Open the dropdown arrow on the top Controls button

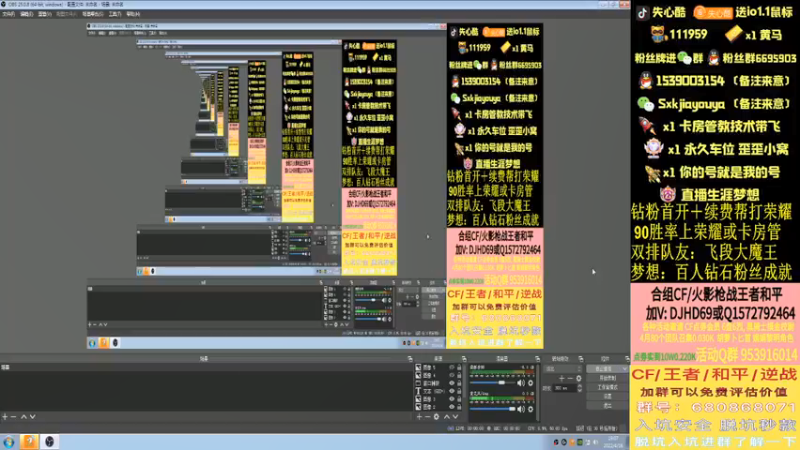[x=625, y=368]
